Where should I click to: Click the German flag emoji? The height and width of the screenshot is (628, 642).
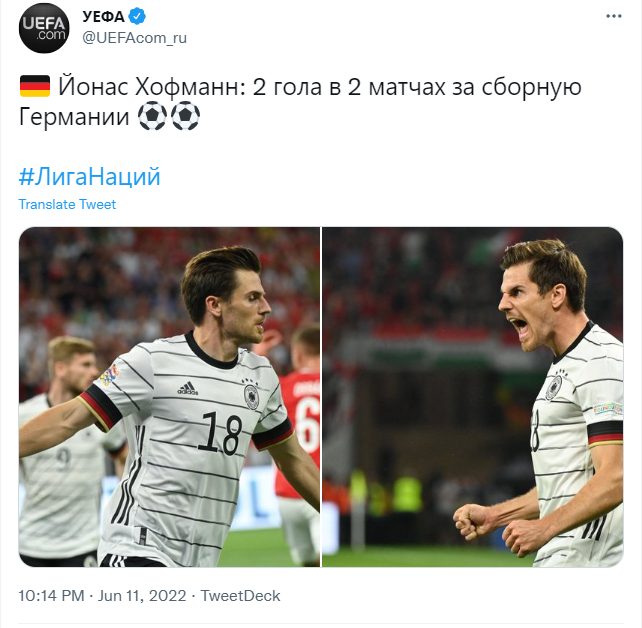(35, 86)
